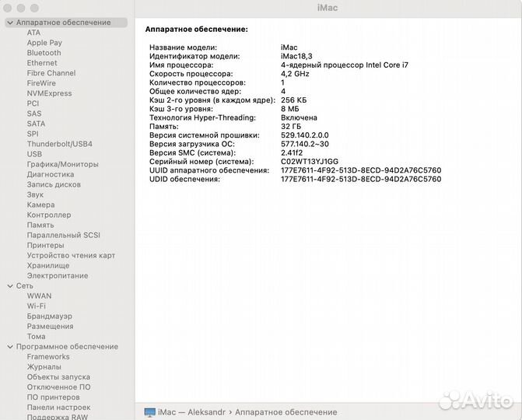
Task: Open Брандмауэр under the network section
Action: (49, 317)
